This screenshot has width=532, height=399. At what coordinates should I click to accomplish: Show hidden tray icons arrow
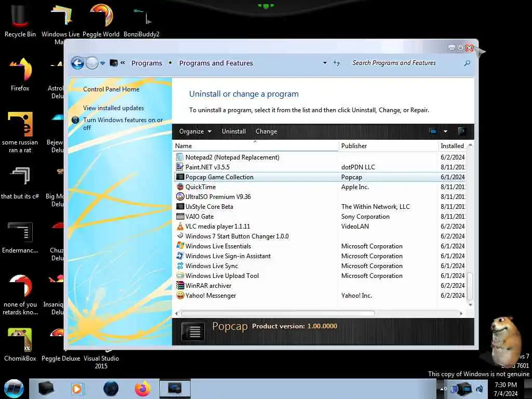[x=443, y=389]
